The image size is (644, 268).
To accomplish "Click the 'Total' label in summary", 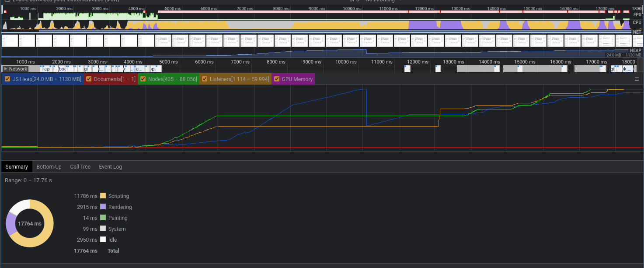I will [x=113, y=251].
